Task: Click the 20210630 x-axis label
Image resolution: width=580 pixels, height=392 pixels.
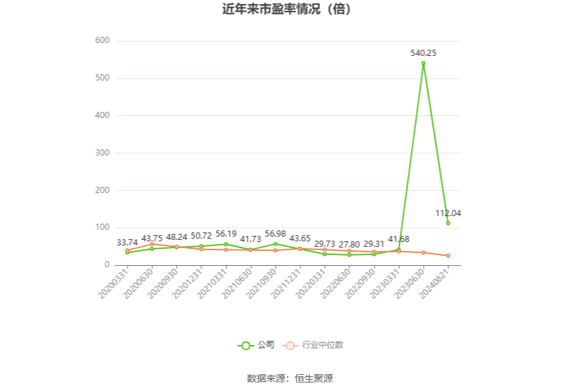Action: pyautogui.click(x=237, y=284)
